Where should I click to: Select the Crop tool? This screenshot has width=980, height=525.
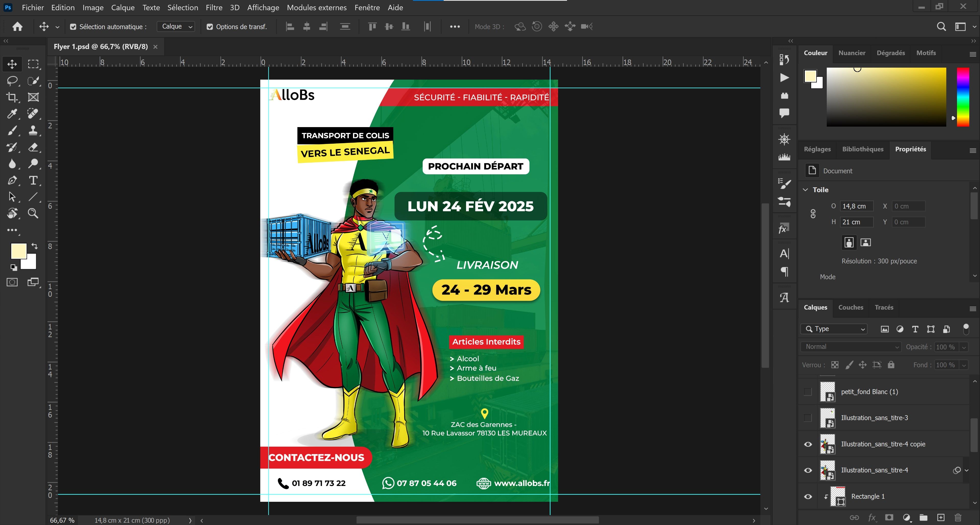[x=12, y=97]
